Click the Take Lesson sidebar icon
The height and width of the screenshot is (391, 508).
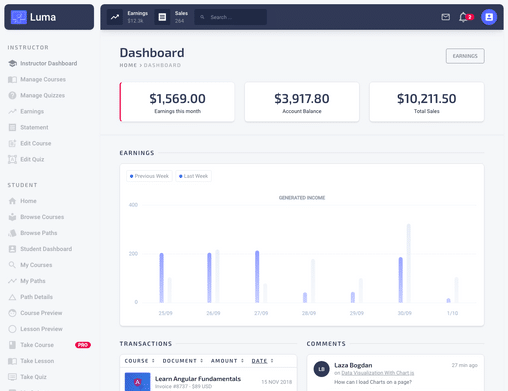12,361
